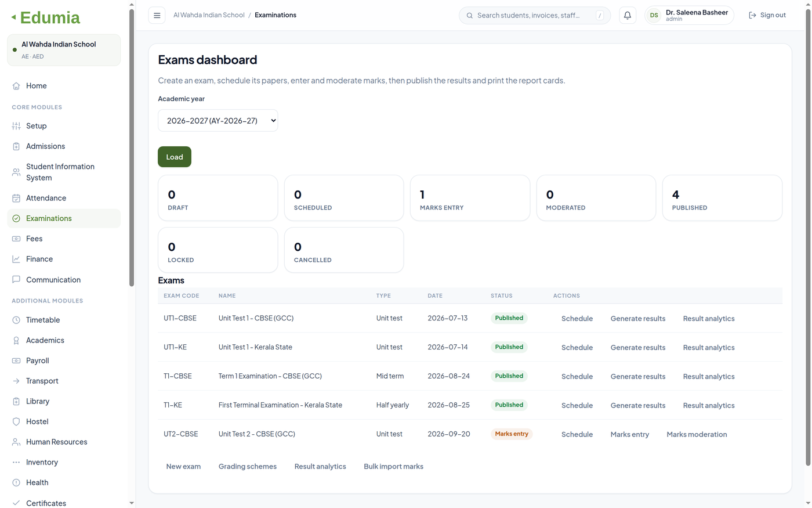Open Dr. Saleena Basheer user menu
This screenshot has width=812, height=508.
click(x=689, y=15)
